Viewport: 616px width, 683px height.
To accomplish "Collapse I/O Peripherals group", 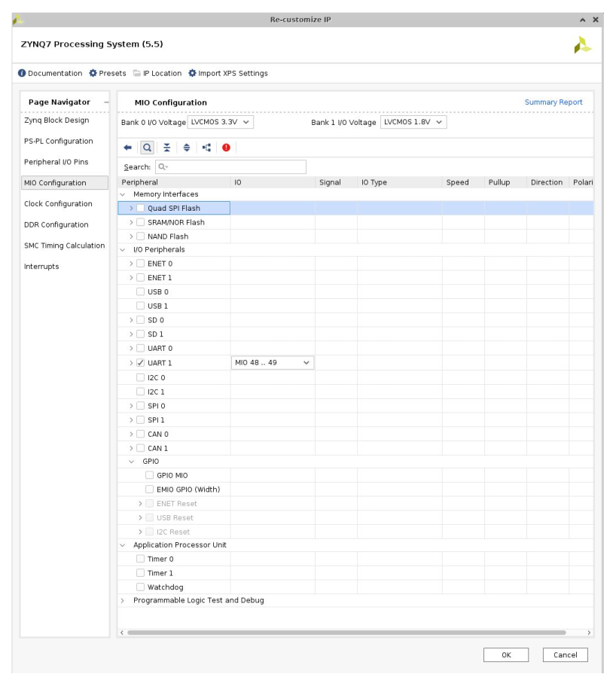I will 123,249.
